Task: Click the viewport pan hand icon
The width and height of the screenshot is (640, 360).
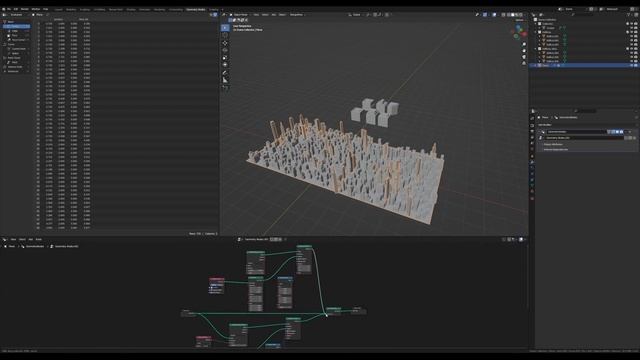Action: 524,51
